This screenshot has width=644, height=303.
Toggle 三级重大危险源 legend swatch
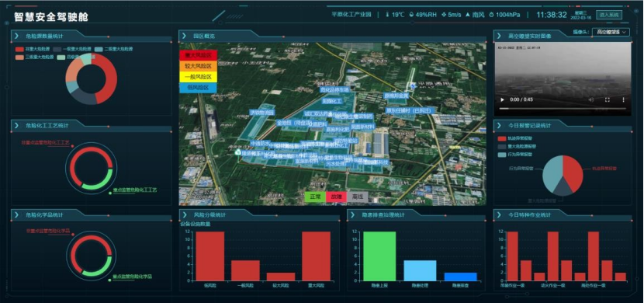pyautogui.click(x=20, y=57)
